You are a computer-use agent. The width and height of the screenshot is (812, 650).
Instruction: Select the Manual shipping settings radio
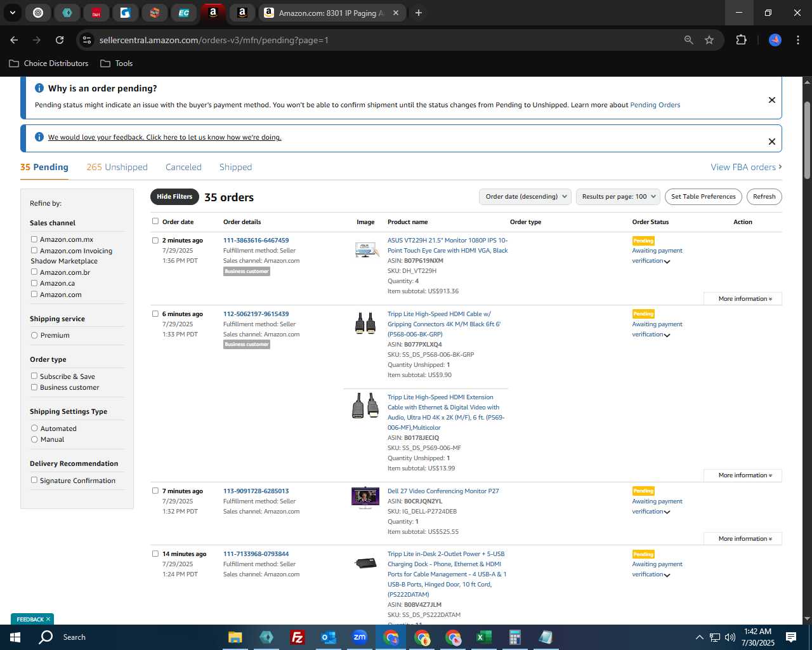[34, 439]
